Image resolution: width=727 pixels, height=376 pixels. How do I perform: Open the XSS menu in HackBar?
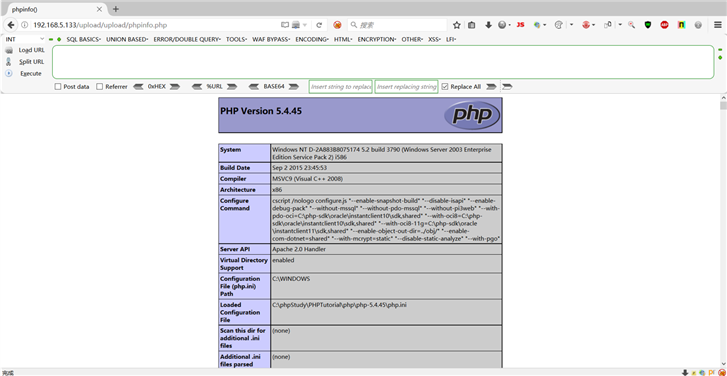tap(434, 39)
